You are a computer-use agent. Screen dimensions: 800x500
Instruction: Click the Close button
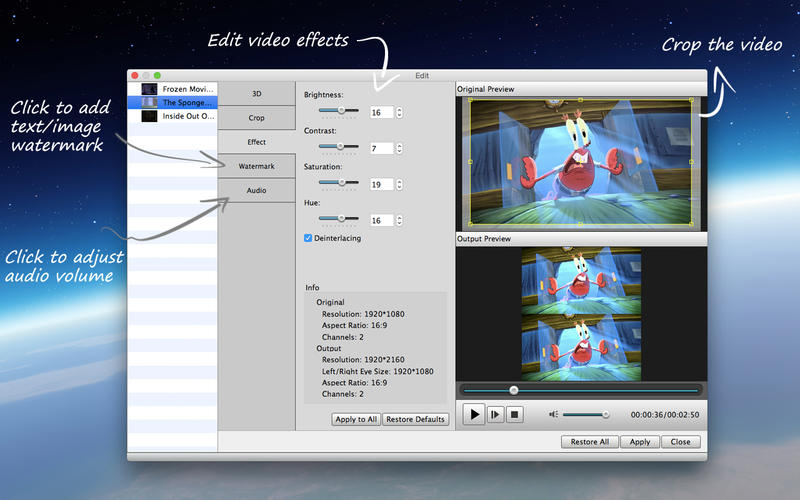coord(681,442)
